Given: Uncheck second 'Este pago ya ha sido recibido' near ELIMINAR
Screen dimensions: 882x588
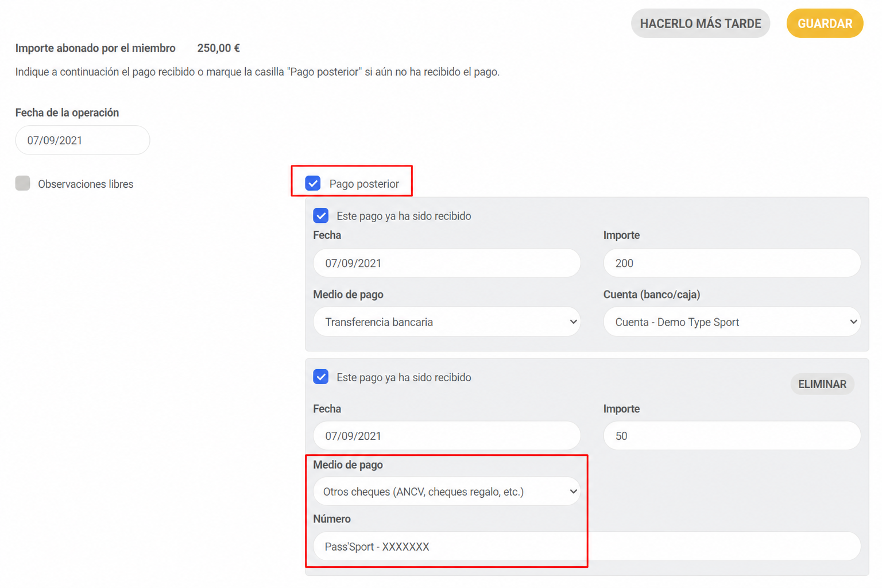Looking at the screenshot, I should coord(321,377).
